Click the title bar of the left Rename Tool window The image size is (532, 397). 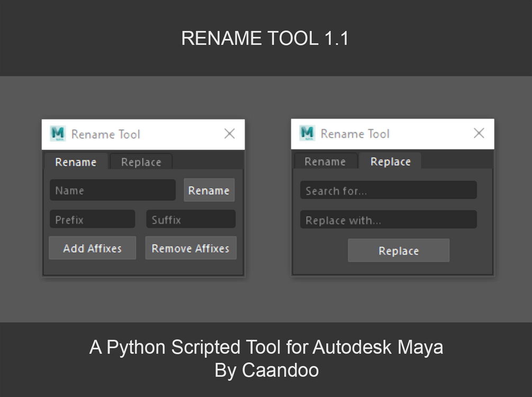pyautogui.click(x=159, y=134)
